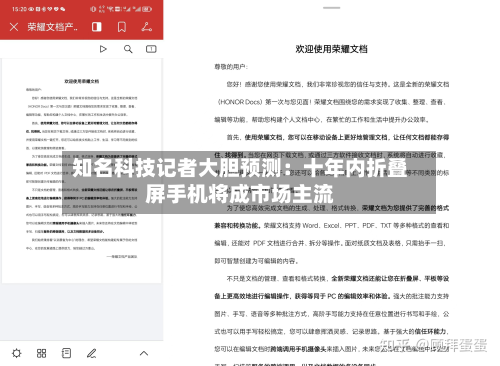The width and height of the screenshot is (500, 366).
Task: Select the line starting with (HONOR Docs)
Action: coord(331,102)
